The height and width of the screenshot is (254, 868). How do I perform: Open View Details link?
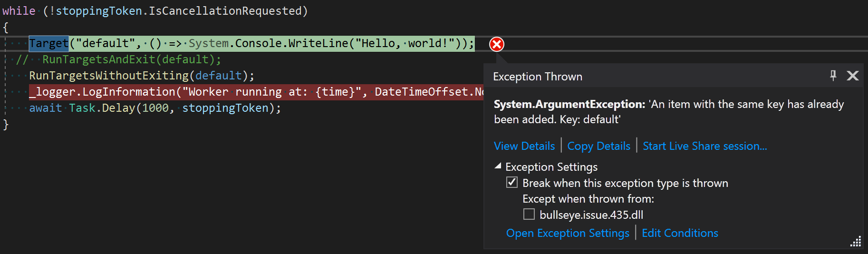pyautogui.click(x=524, y=146)
